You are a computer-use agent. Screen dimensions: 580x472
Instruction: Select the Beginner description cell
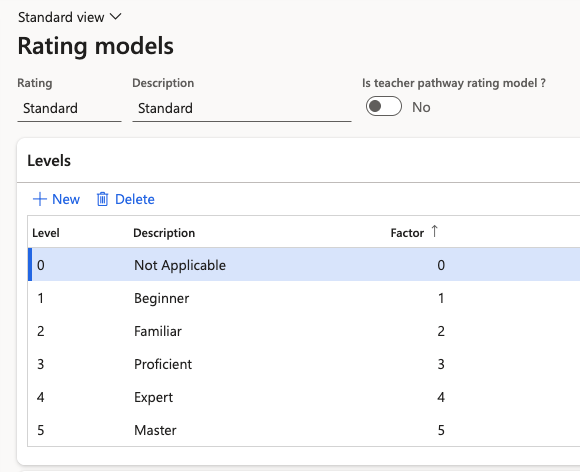pyautogui.click(x=162, y=298)
